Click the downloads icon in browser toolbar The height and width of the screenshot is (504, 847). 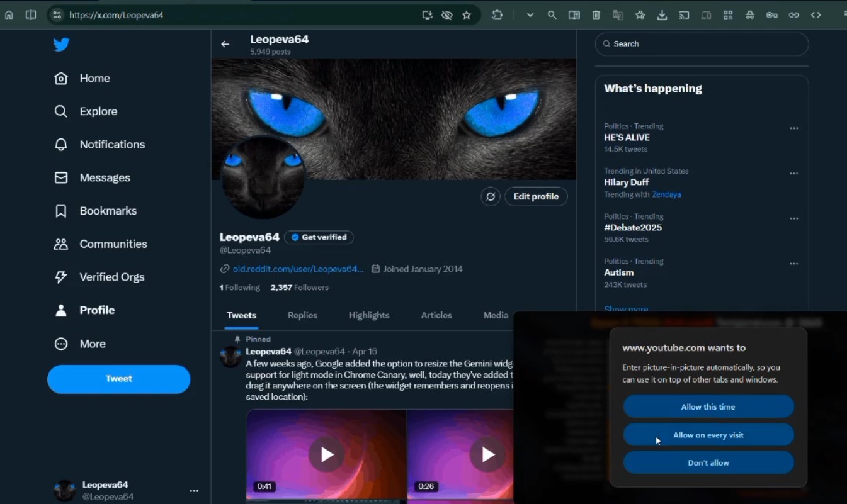(x=662, y=15)
